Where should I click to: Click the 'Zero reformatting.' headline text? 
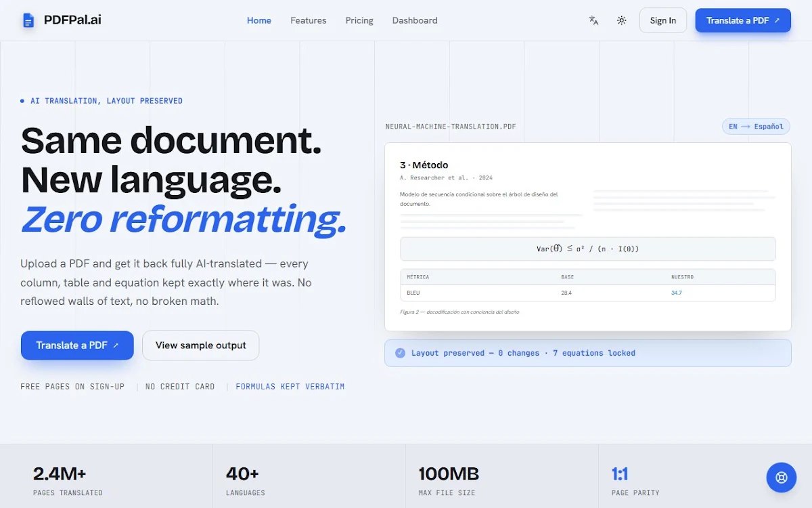[x=183, y=219]
